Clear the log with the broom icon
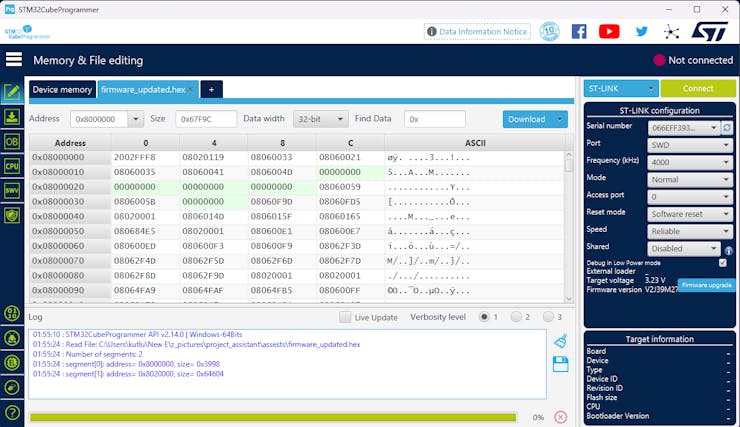The image size is (740, 427). click(x=561, y=341)
